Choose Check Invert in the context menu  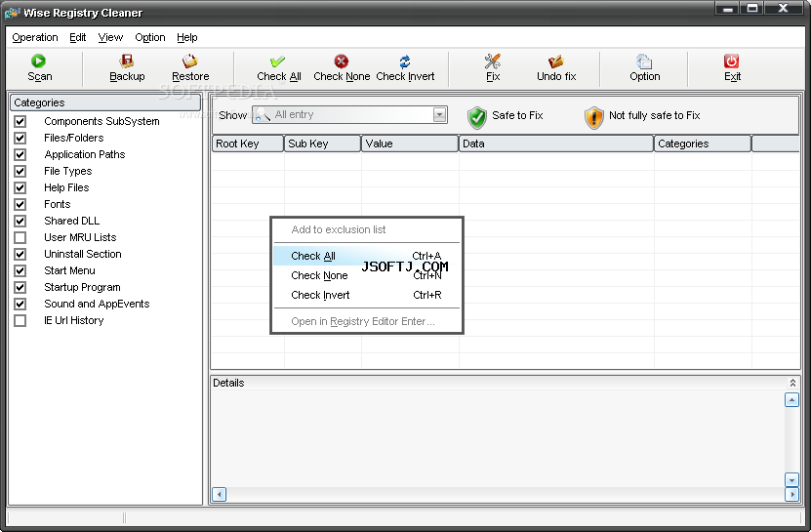tap(367, 295)
